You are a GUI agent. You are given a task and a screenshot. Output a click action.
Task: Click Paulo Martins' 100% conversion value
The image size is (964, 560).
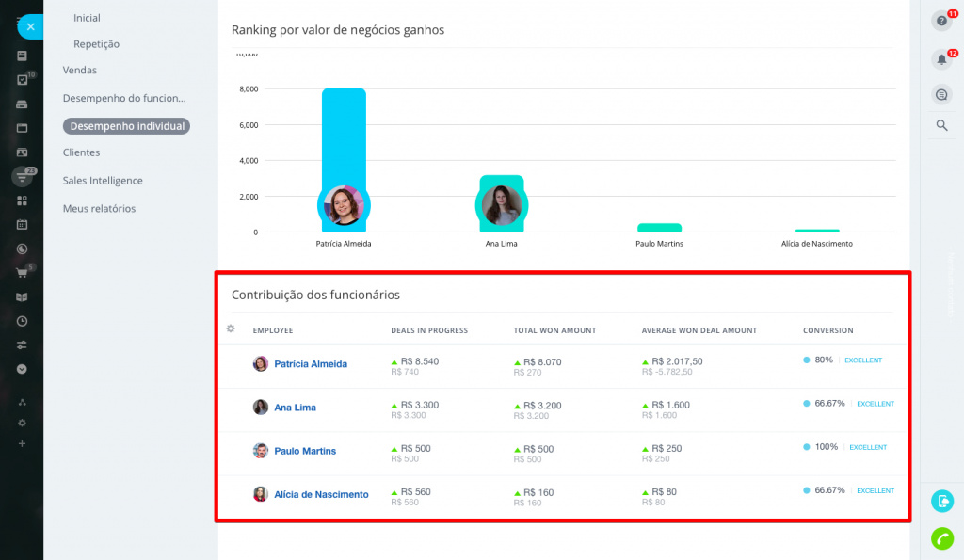827,447
